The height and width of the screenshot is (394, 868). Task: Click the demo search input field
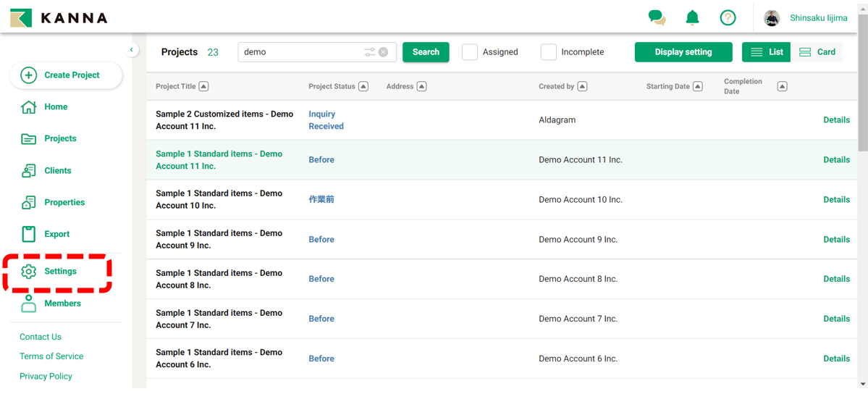click(300, 52)
